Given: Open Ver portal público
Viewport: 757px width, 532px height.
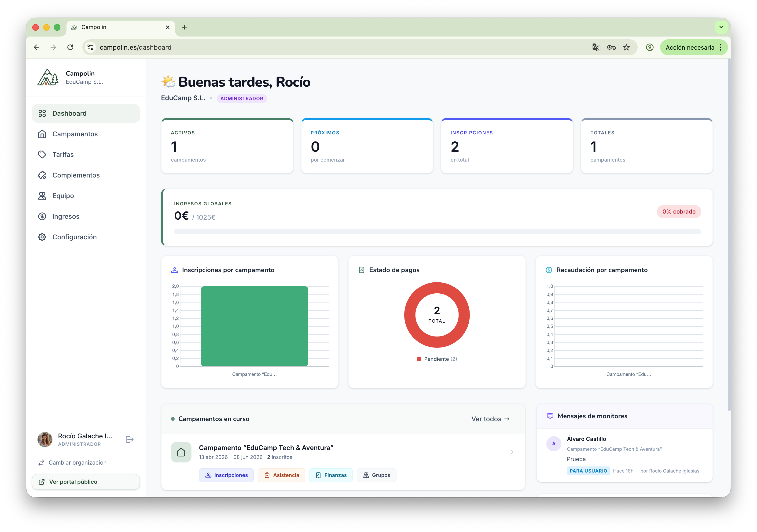Looking at the screenshot, I should (x=86, y=482).
